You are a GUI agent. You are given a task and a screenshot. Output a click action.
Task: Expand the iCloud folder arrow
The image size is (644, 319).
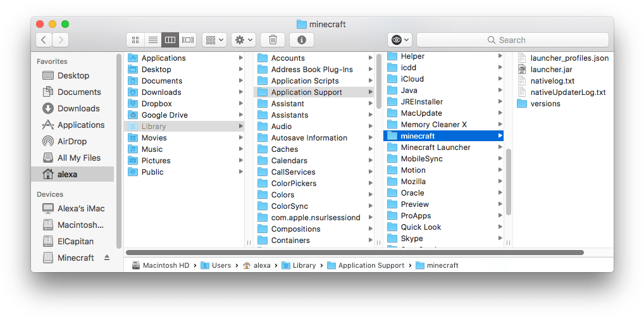[500, 79]
